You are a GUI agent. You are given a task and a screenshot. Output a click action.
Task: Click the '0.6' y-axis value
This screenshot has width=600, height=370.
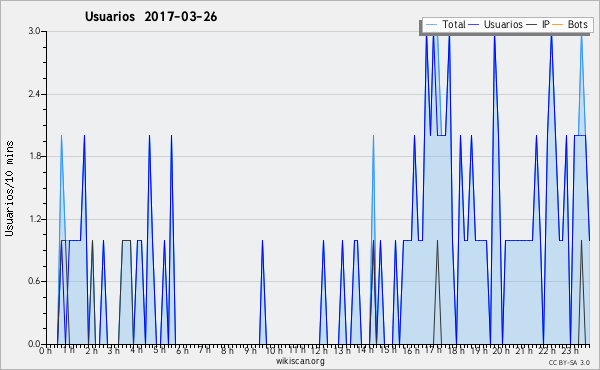pos(34,282)
